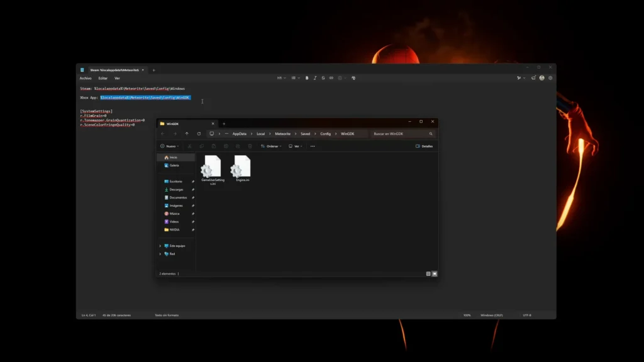Focus the Buscar en WinGDK search box
The height and width of the screenshot is (362, 644).
[402, 134]
